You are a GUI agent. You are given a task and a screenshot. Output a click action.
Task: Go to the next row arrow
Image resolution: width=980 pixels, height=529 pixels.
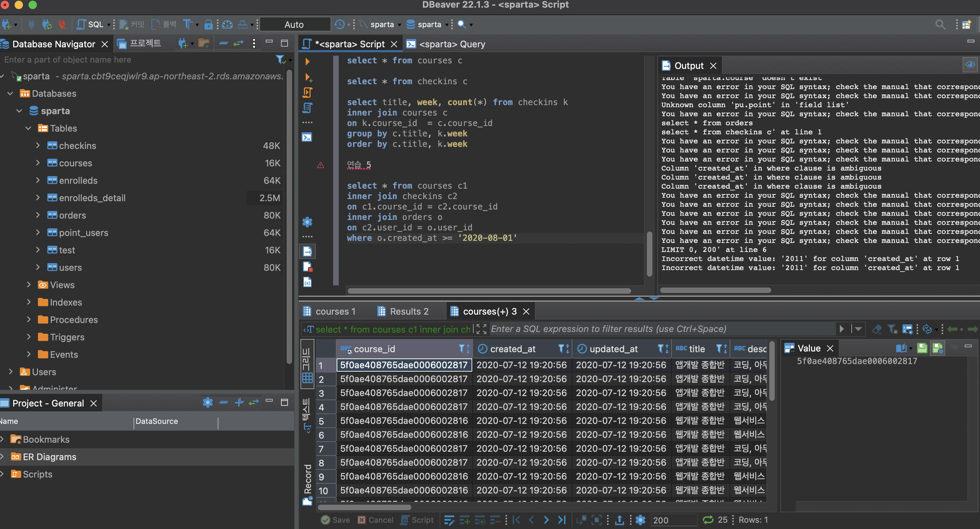click(x=546, y=520)
